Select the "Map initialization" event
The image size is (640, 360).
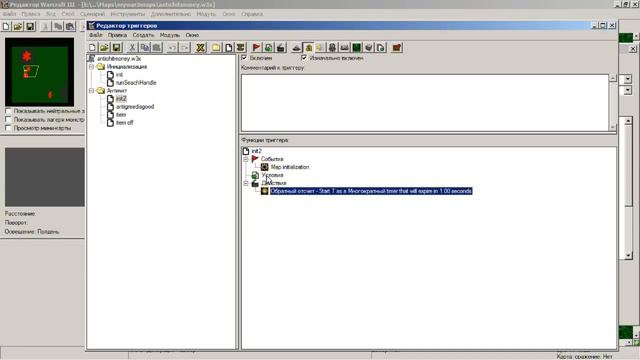point(290,167)
